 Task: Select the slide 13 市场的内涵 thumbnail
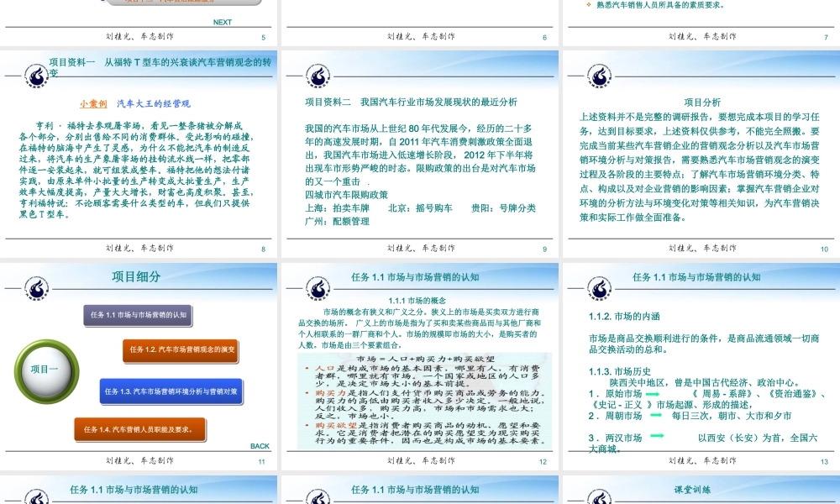coord(701,366)
